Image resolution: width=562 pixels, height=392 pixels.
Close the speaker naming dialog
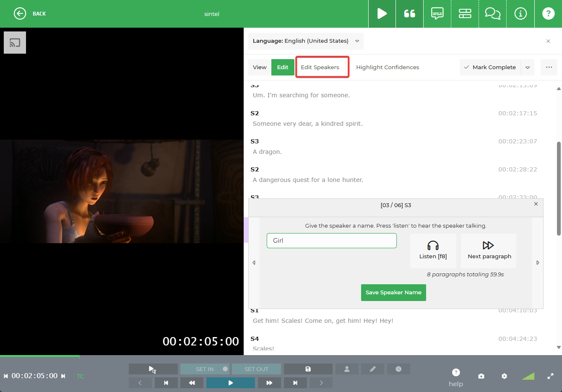[536, 204]
